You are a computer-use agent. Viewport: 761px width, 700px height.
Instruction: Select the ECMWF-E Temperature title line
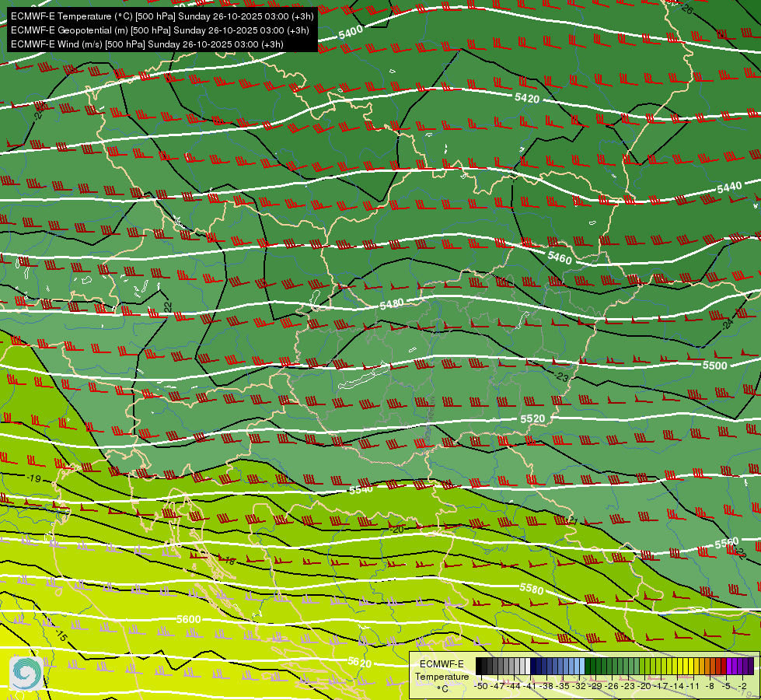162,16
